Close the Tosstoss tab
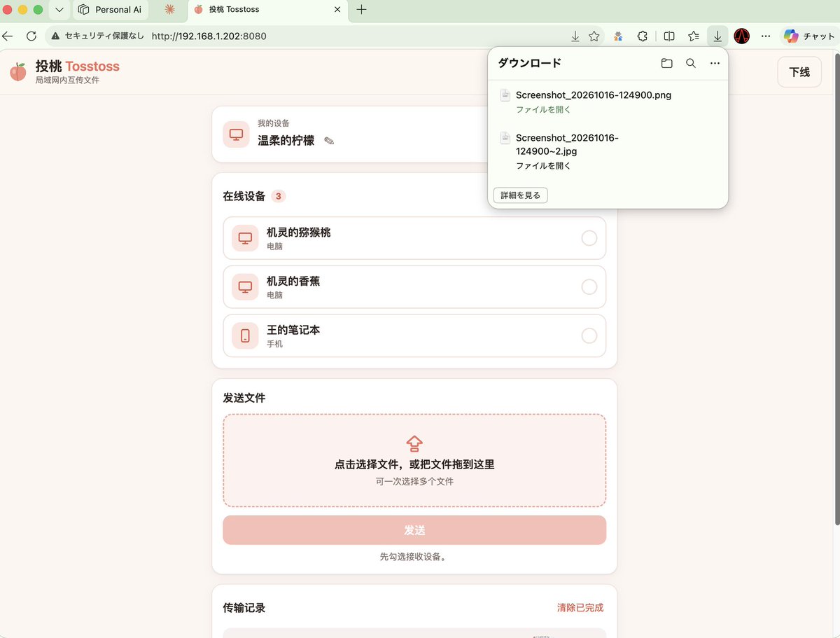This screenshot has width=840, height=638. tap(337, 10)
